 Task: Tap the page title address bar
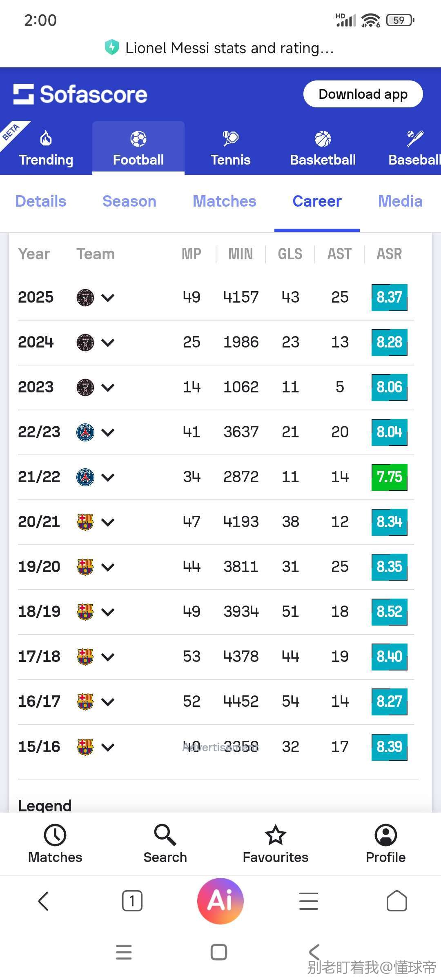tap(229, 48)
